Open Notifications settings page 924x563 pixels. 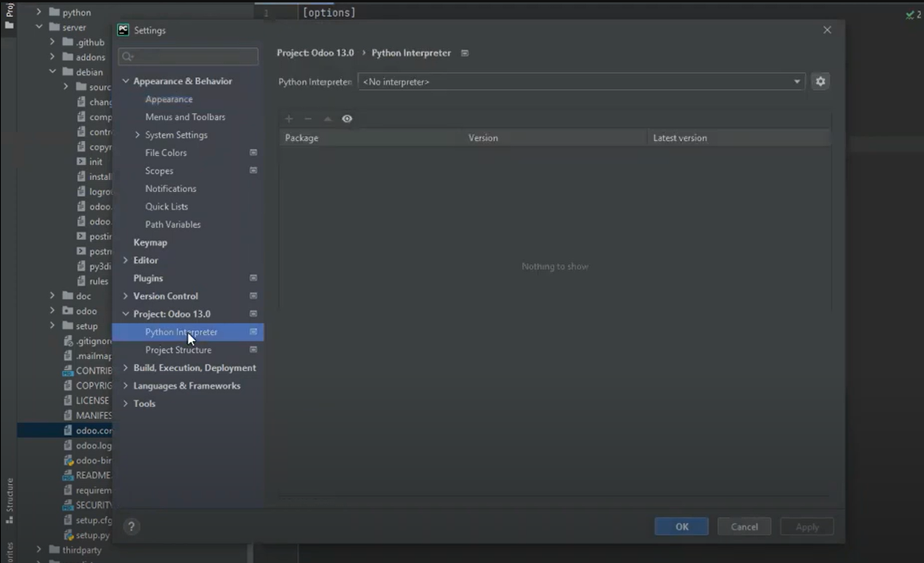pyautogui.click(x=170, y=189)
